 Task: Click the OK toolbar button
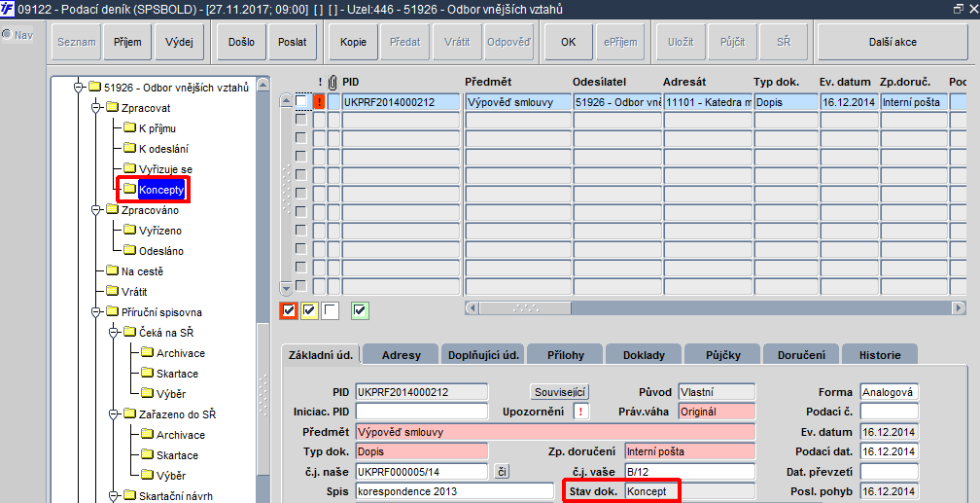[x=568, y=42]
